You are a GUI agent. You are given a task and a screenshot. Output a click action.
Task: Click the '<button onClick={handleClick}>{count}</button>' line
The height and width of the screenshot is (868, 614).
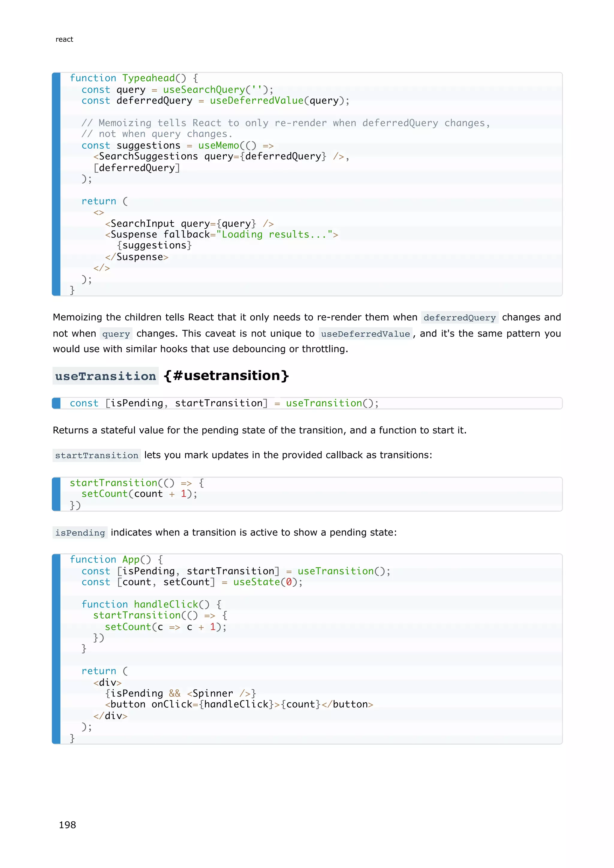(239, 705)
